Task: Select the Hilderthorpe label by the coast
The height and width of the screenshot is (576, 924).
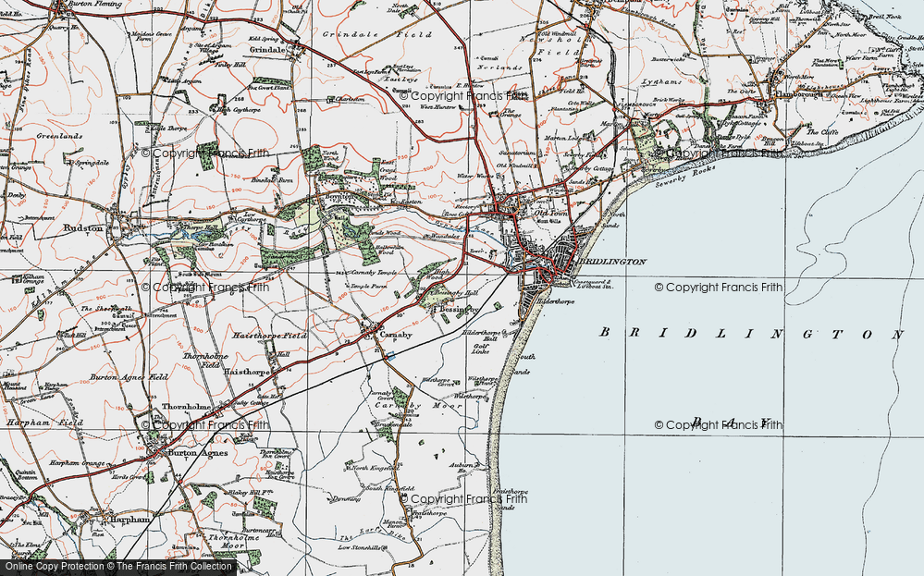Action: tap(555, 301)
